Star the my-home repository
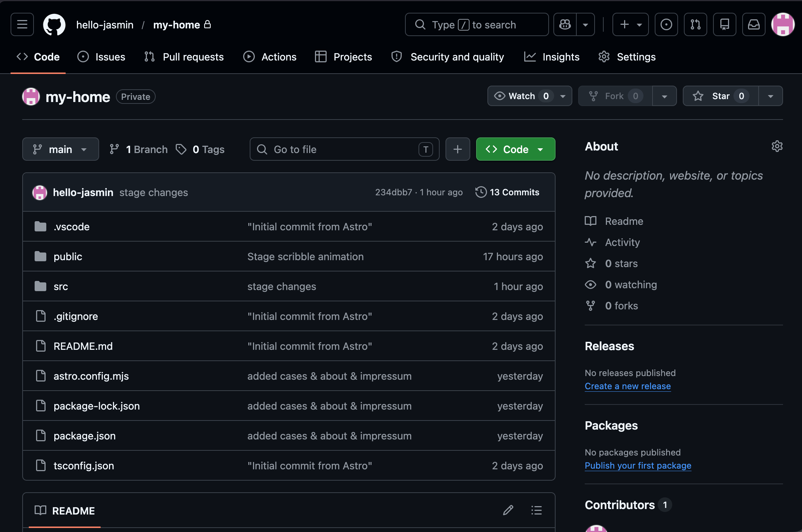 pos(721,96)
